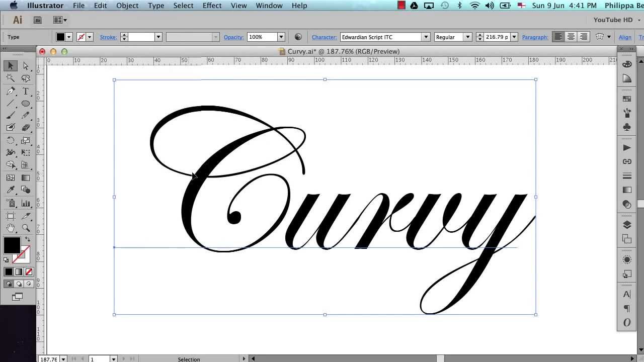Open the stroke weight dropdown
Viewport: 644px width, 362px height.
coord(158,37)
